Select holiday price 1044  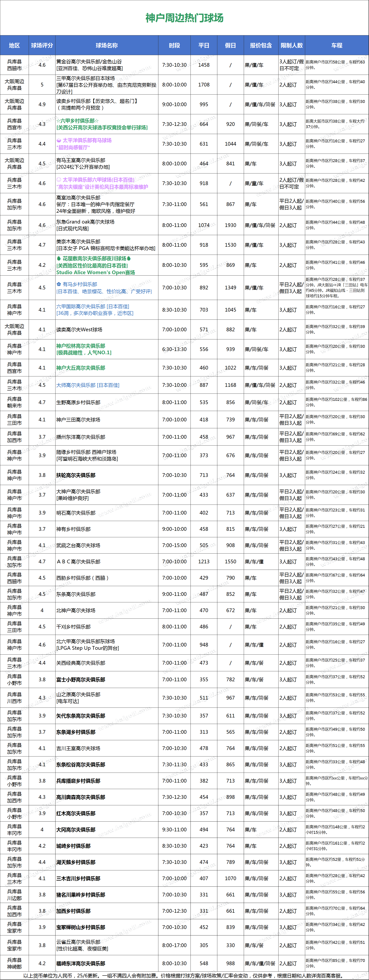tap(231, 144)
